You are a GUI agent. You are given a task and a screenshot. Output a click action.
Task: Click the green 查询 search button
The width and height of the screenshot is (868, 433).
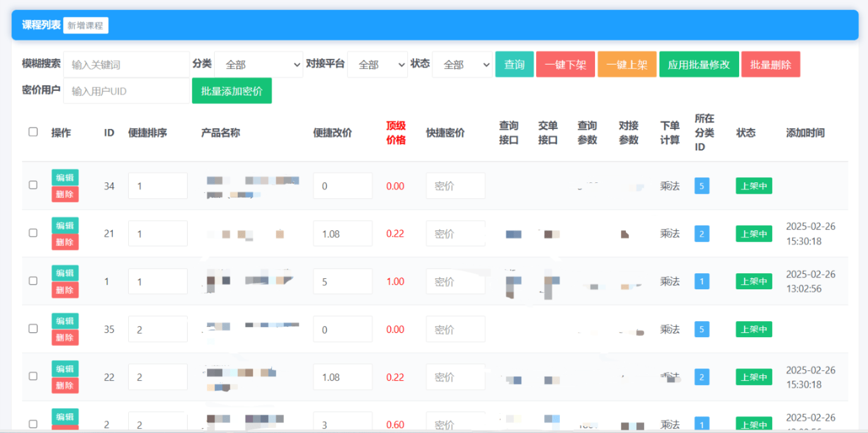(514, 64)
